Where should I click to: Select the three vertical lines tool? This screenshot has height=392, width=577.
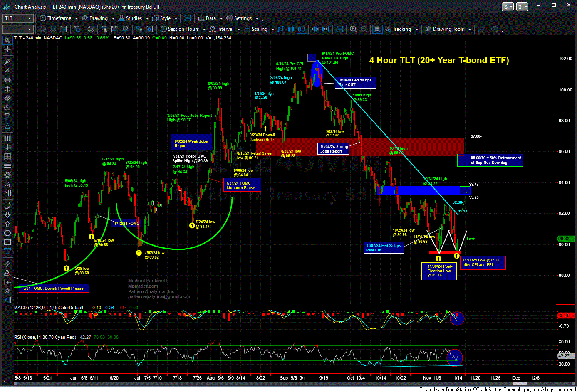7,138
